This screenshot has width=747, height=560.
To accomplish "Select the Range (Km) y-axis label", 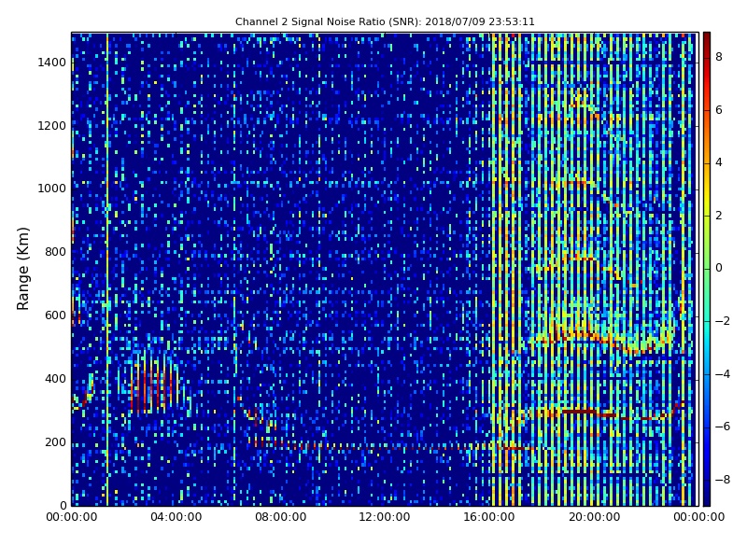I will coord(22,269).
